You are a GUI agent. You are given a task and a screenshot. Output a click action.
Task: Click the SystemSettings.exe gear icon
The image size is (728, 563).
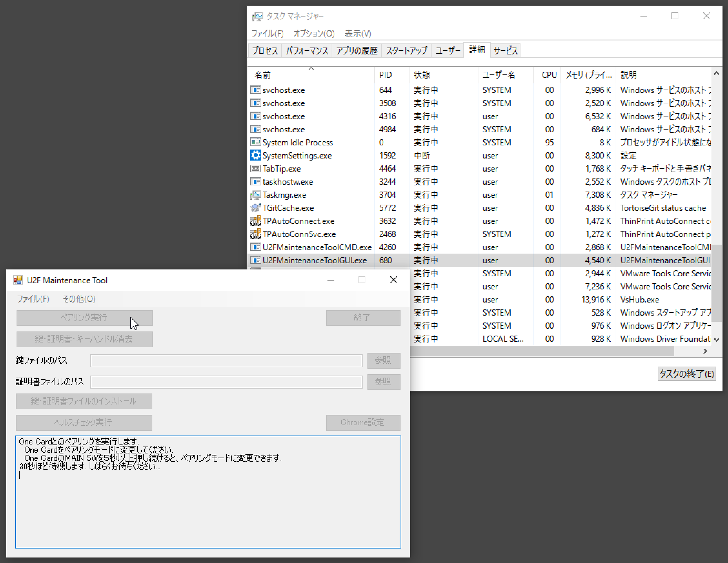255,155
